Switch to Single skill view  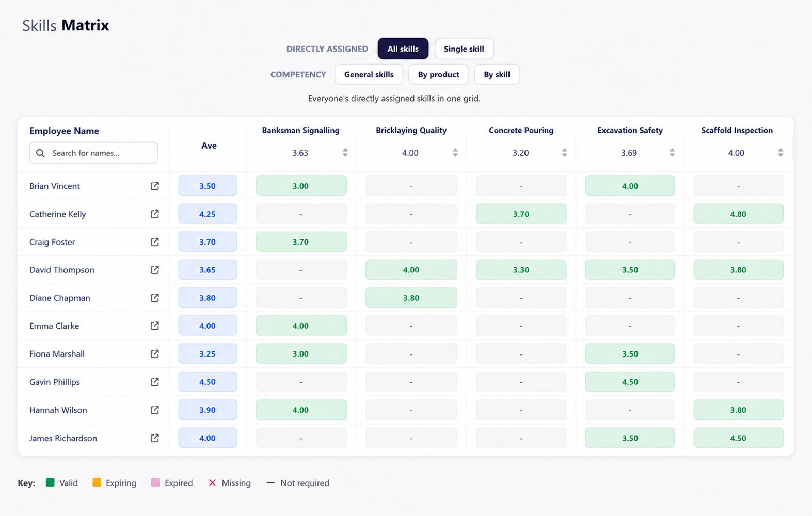(464, 49)
